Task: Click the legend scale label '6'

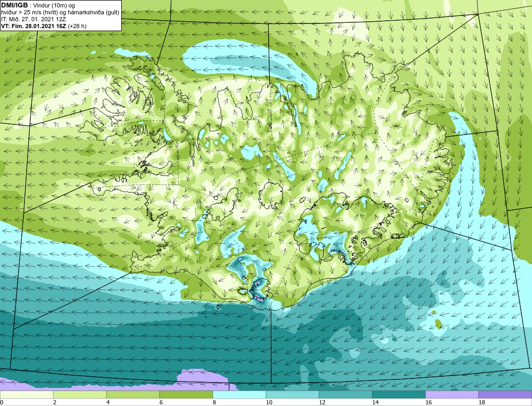Action: pyautogui.click(x=161, y=402)
